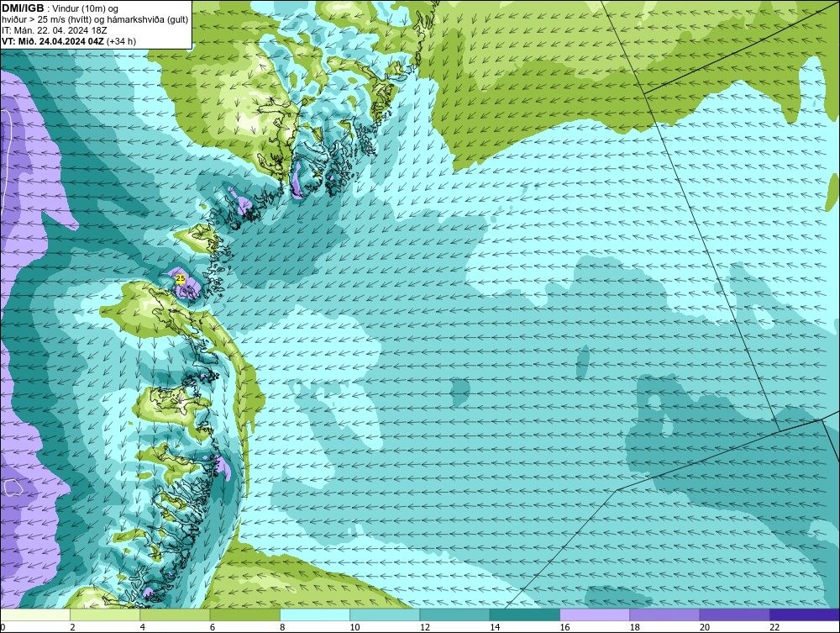Viewport: 840px width, 633px height.
Task: Click the DMI/IGB title text
Action: point(23,8)
